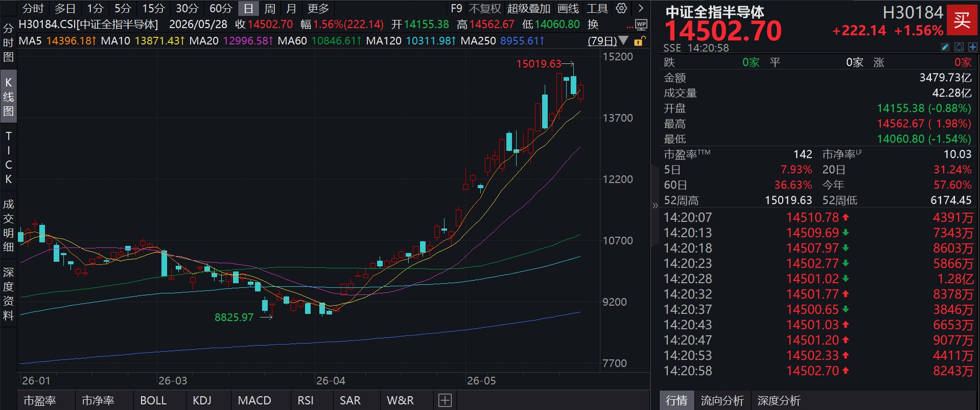Set a price alert with bell icon

tap(959, 47)
